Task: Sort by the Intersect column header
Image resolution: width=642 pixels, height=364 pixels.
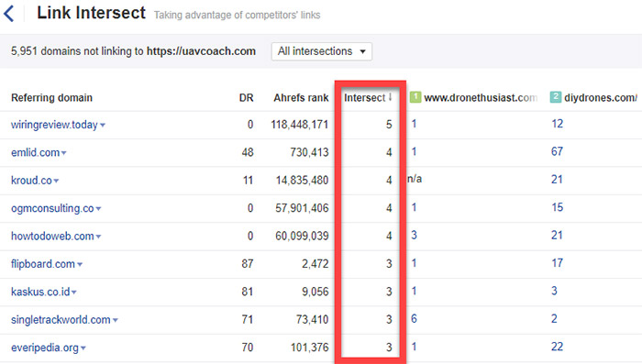Action: click(368, 98)
